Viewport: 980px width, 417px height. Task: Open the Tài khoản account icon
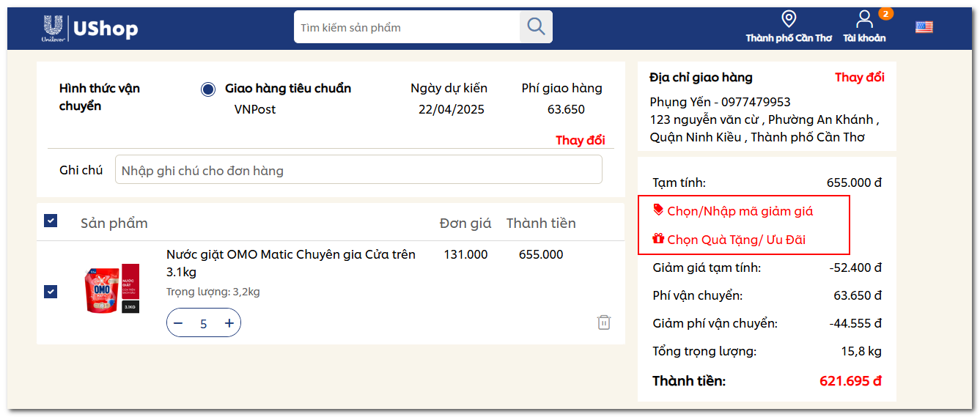coord(865,19)
